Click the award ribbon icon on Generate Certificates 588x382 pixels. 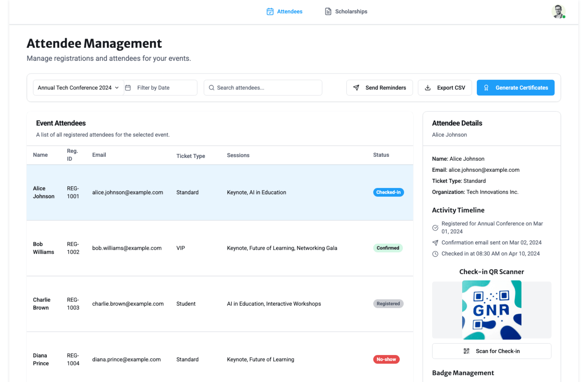click(486, 88)
